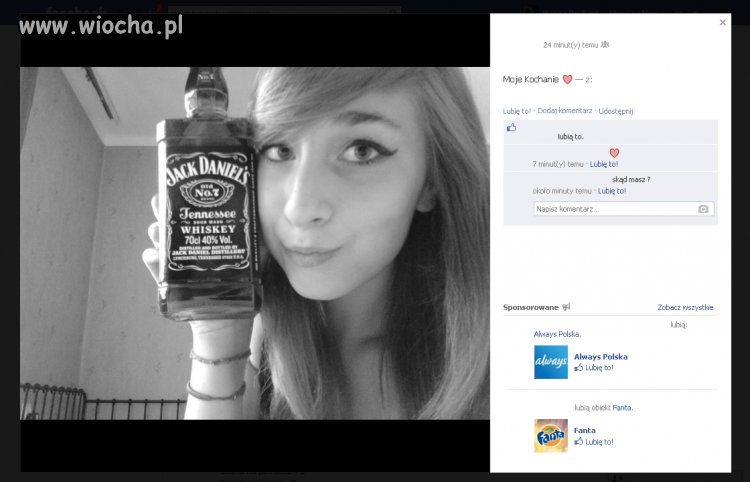Click the 'skąd masz ?' comment text
750x482 pixels.
click(631, 180)
